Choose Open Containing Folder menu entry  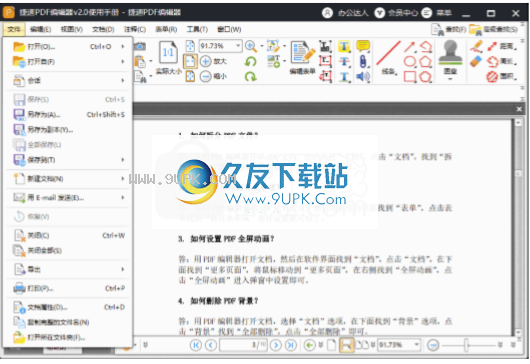coord(68,337)
